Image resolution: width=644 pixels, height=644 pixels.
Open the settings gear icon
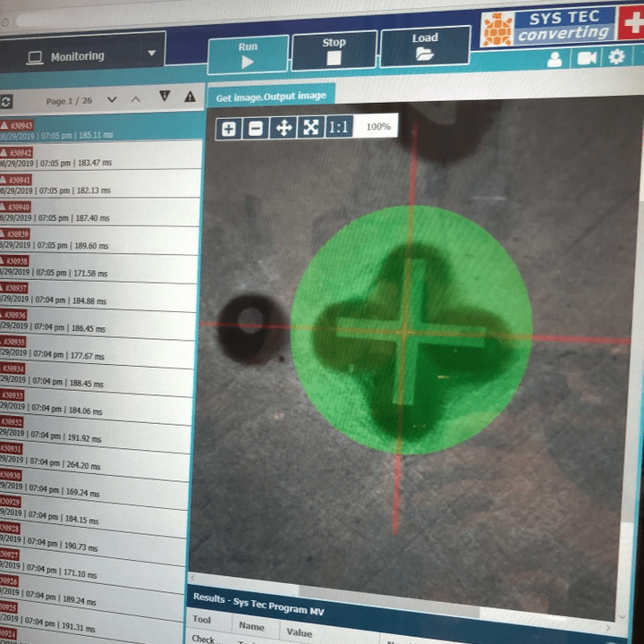click(x=616, y=57)
